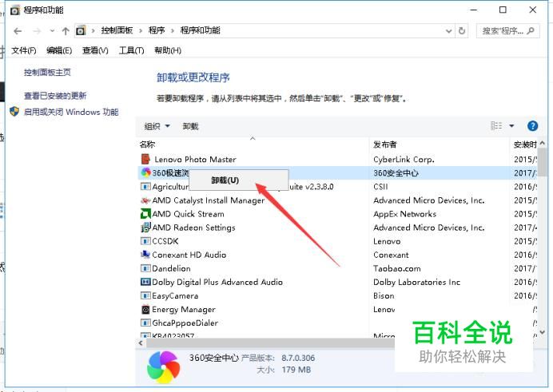Image resolution: width=553 pixels, height=392 pixels.
Task: Open the 编辑(E) menu
Action: pyautogui.click(x=59, y=50)
